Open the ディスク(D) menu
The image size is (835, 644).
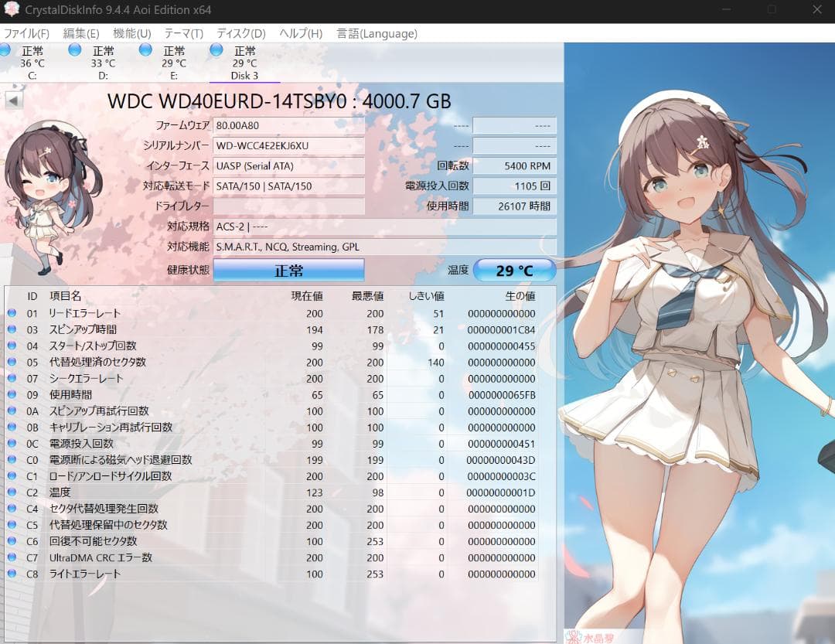[x=240, y=33]
